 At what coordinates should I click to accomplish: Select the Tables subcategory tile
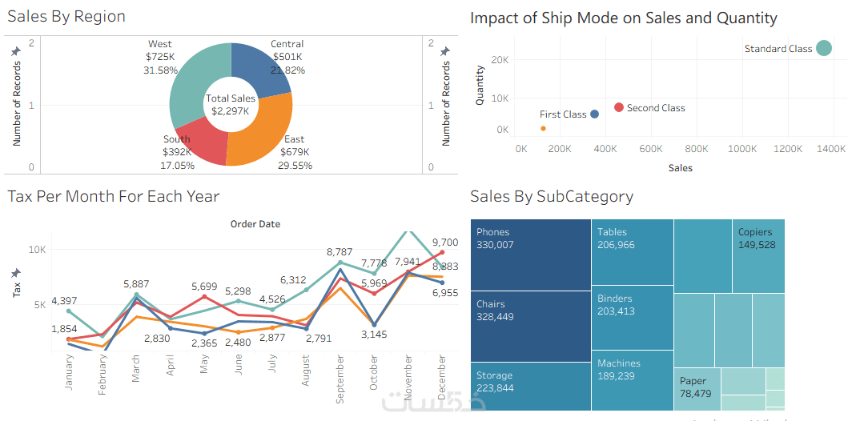click(x=632, y=251)
